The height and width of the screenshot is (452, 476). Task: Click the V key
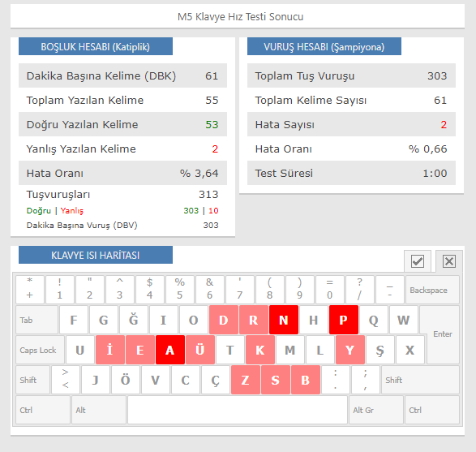click(156, 380)
